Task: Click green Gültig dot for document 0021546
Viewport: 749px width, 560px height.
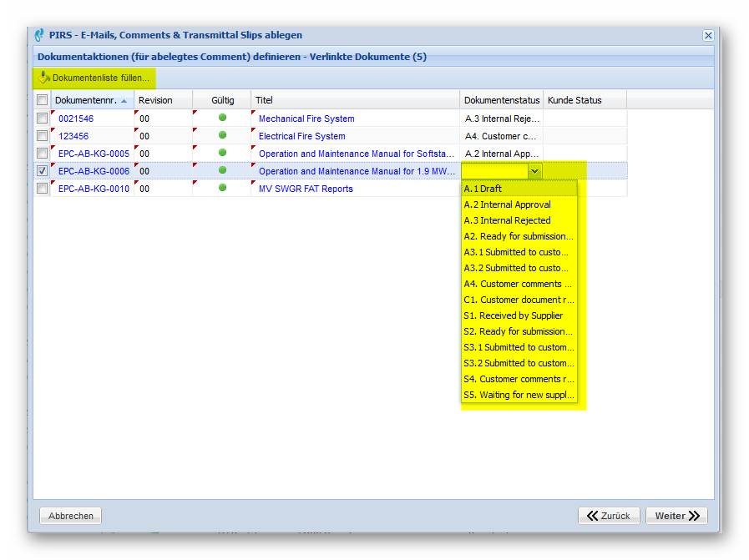Action: tap(222, 118)
